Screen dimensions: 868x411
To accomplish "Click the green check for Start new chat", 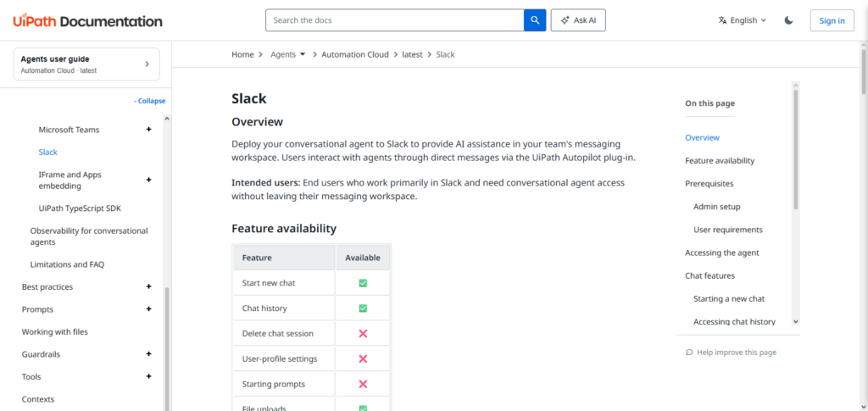I will tap(363, 283).
